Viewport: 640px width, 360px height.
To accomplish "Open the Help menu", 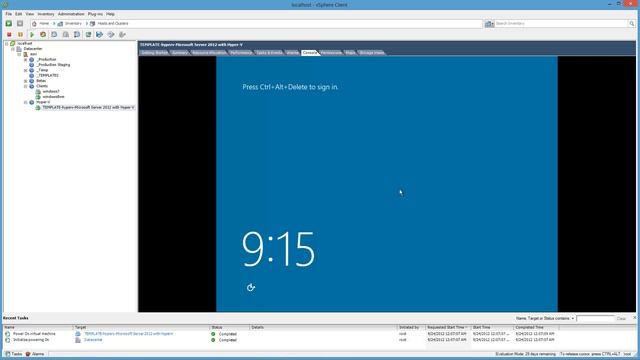I will click(111, 14).
